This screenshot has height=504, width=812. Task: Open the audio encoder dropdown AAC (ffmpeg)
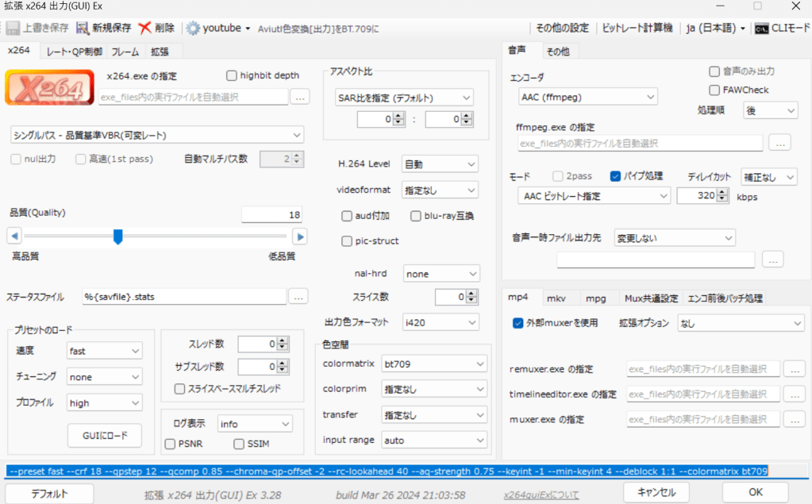(x=587, y=97)
